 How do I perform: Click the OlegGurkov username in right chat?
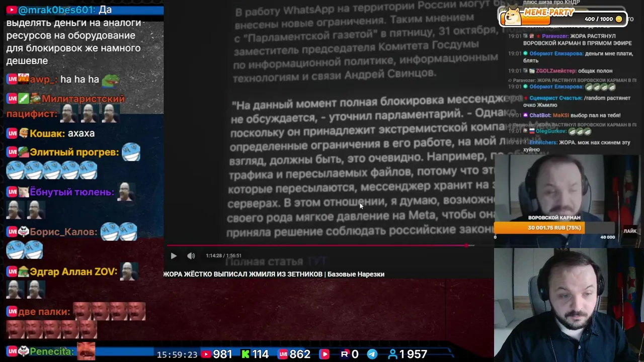[550, 131]
